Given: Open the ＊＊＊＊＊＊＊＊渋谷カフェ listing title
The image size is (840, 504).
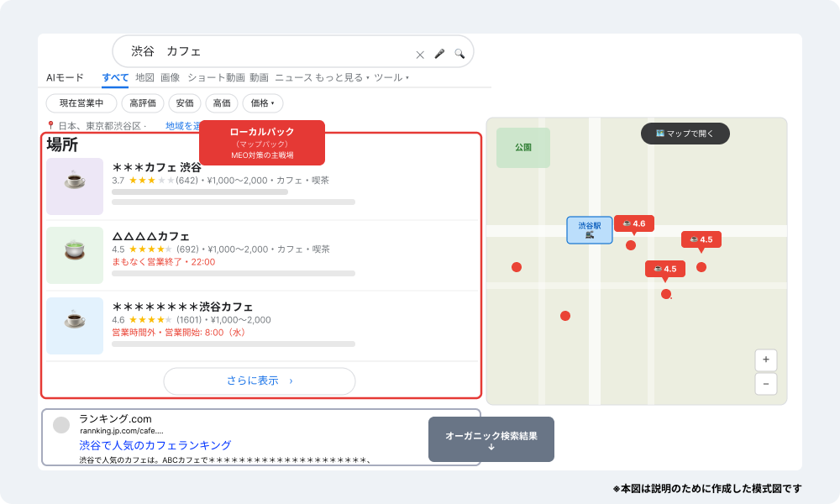Looking at the screenshot, I should tap(182, 307).
